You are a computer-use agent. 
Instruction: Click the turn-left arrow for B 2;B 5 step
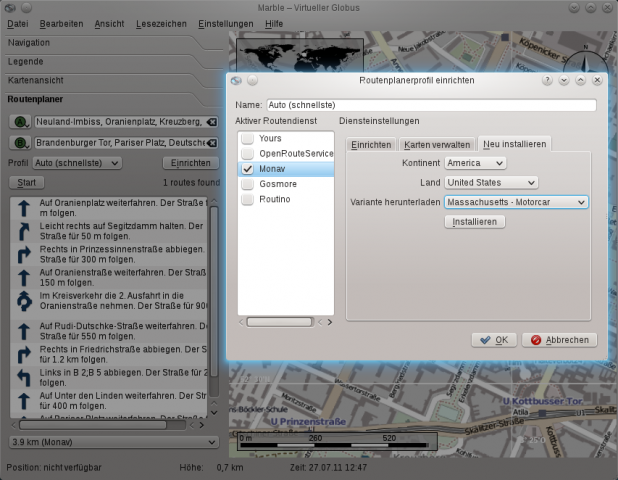[25, 379]
